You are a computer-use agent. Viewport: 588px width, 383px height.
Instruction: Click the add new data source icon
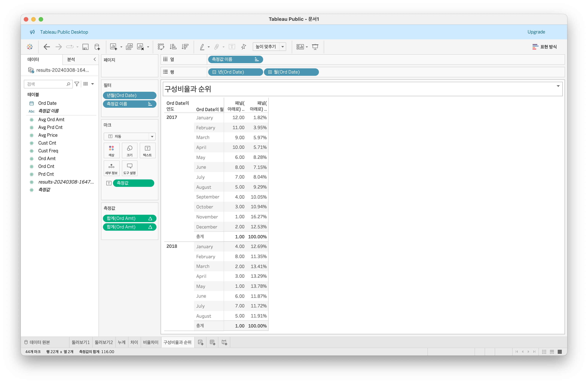97,47
